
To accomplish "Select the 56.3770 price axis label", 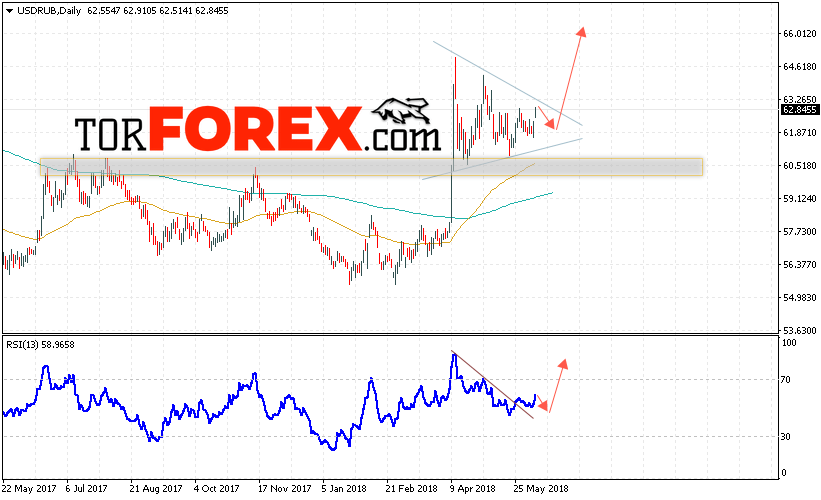I will pyautogui.click(x=800, y=264).
